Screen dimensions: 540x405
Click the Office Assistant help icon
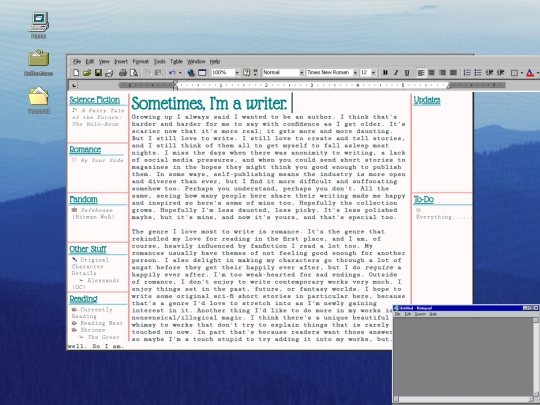[246, 73]
